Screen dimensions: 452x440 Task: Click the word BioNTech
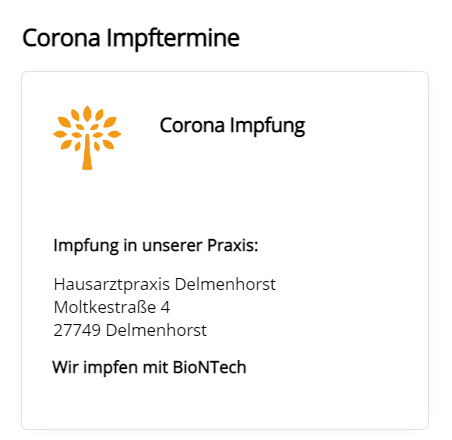click(210, 367)
